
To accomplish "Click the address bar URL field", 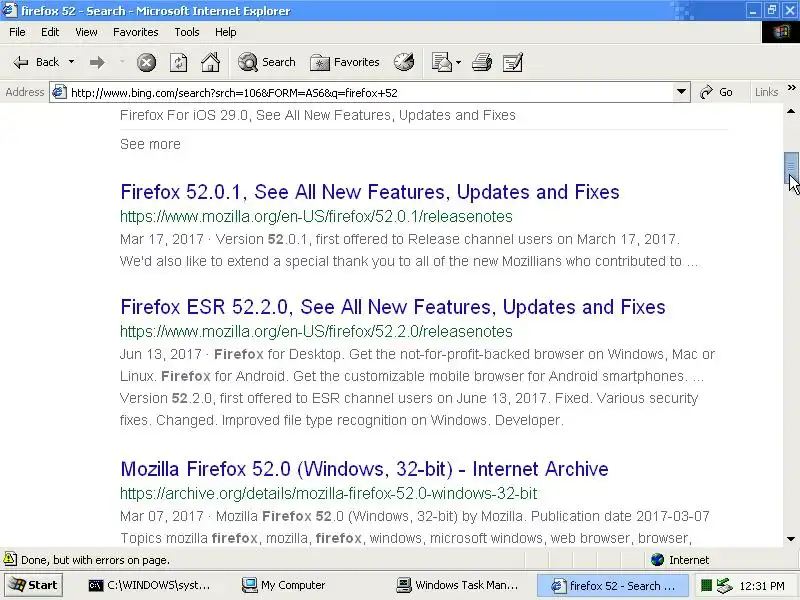I will tap(371, 92).
